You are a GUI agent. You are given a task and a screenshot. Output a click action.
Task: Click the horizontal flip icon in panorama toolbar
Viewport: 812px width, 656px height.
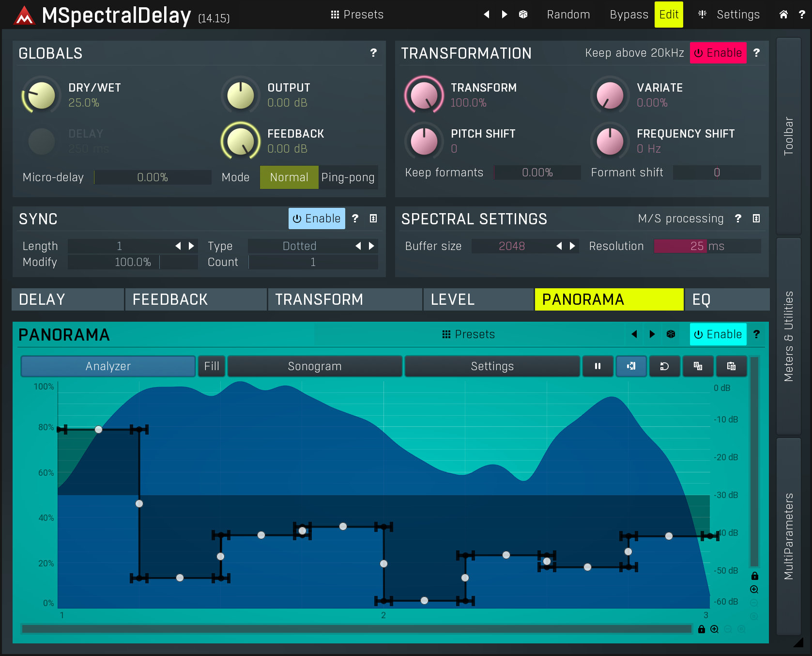tap(631, 366)
